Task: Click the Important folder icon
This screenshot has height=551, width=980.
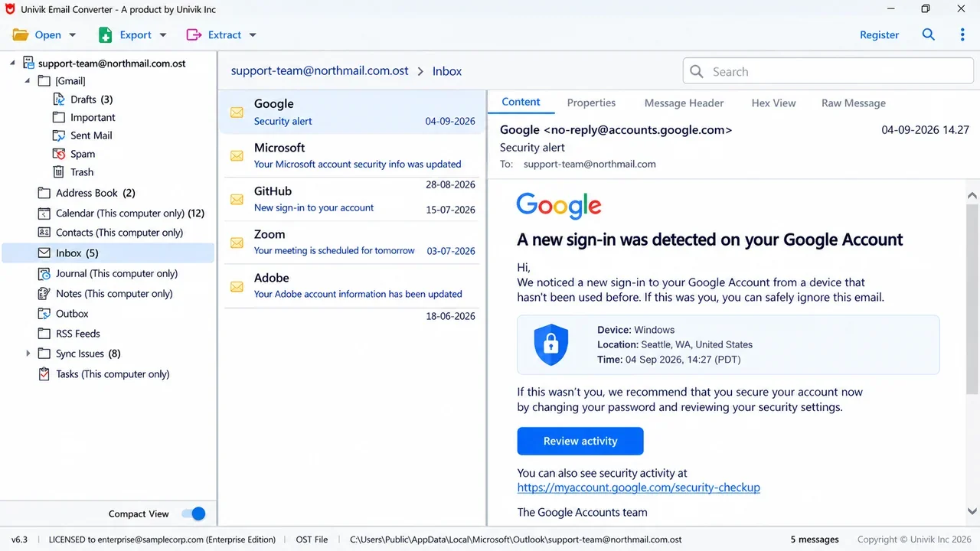Action: pyautogui.click(x=59, y=117)
